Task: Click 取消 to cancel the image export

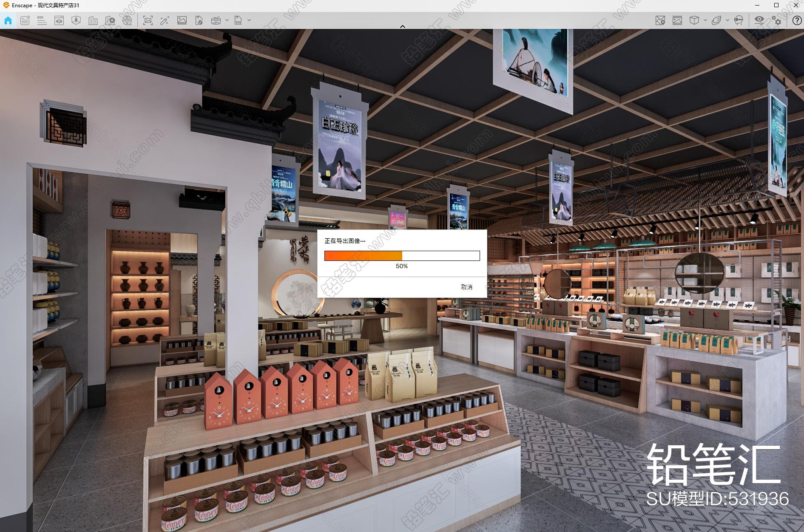Action: pyautogui.click(x=466, y=287)
